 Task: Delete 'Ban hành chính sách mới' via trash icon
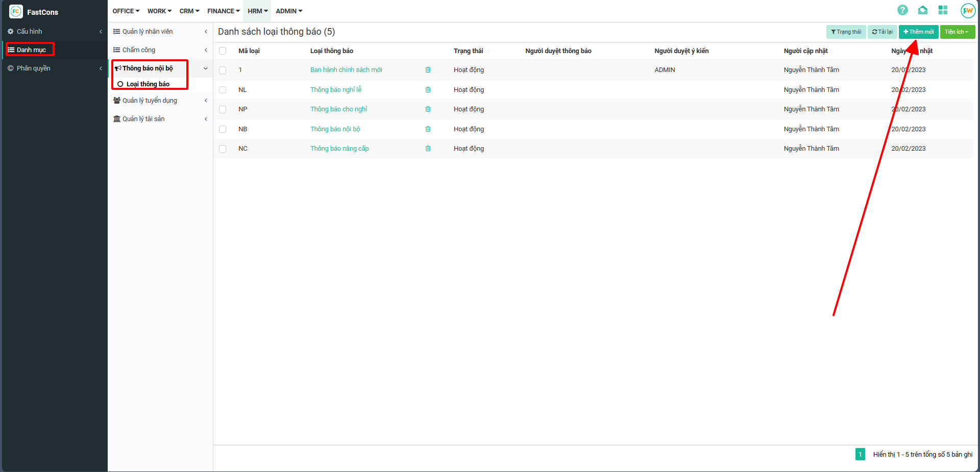click(428, 70)
